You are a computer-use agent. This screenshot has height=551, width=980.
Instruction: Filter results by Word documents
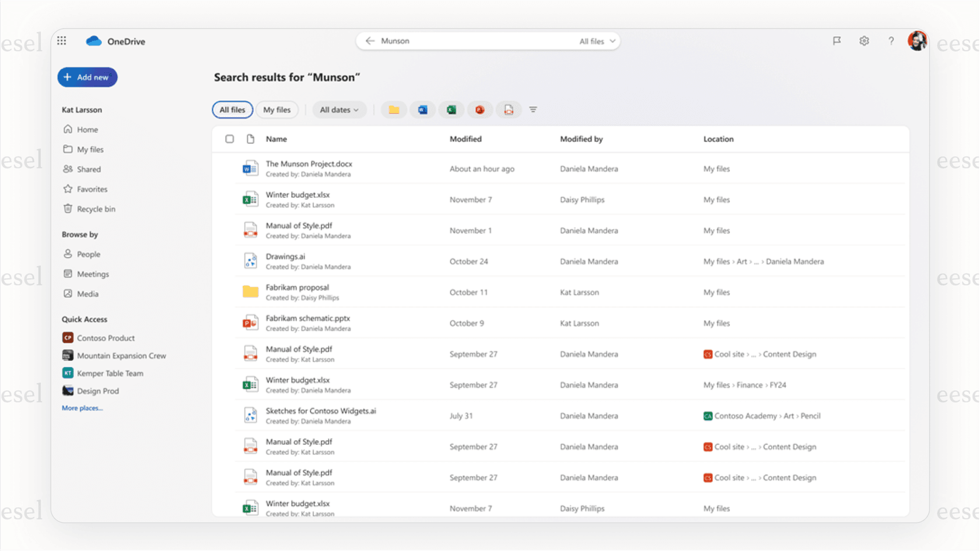(x=422, y=110)
